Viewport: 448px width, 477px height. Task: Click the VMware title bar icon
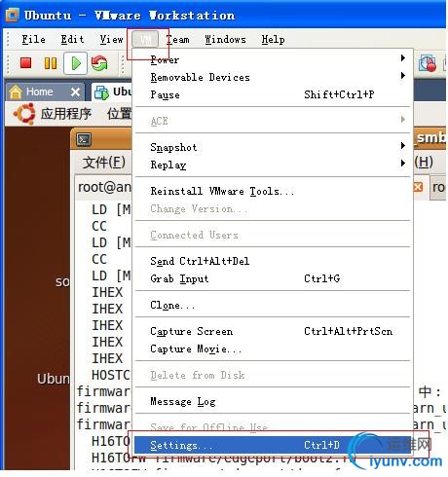coord(12,15)
